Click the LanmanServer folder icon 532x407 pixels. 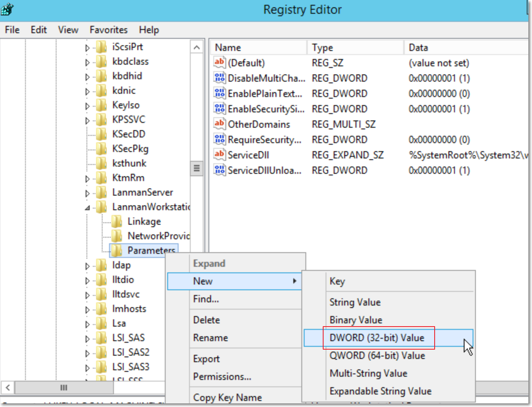pyautogui.click(x=102, y=192)
